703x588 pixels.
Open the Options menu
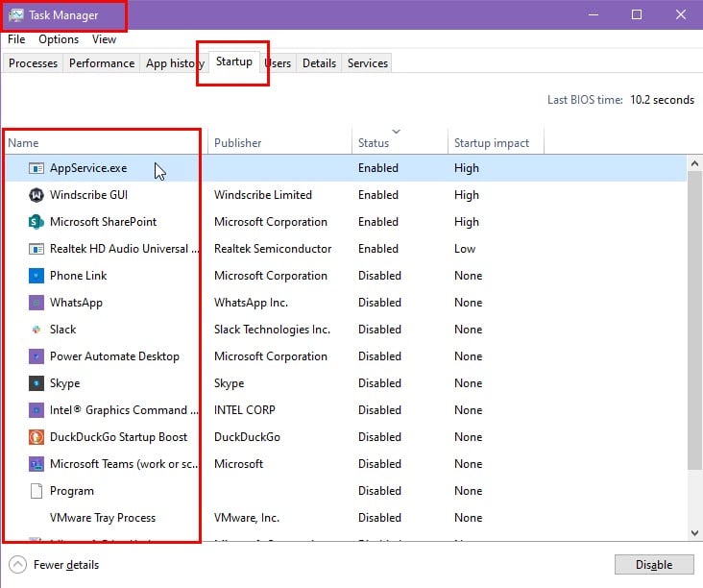(59, 39)
